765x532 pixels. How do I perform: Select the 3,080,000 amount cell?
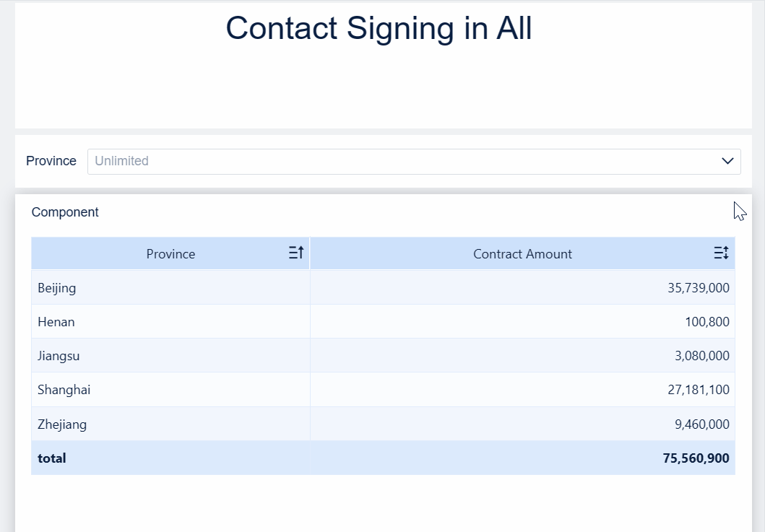pos(701,356)
